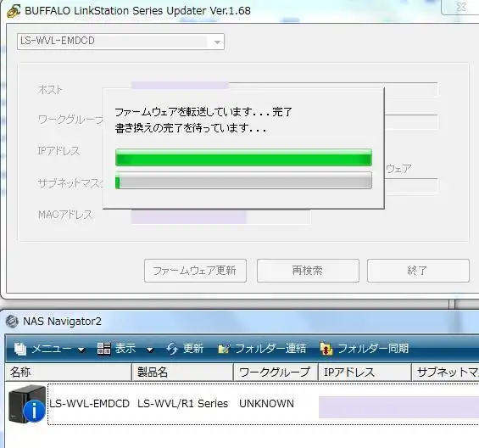Click the 製品名 column header

182,372
